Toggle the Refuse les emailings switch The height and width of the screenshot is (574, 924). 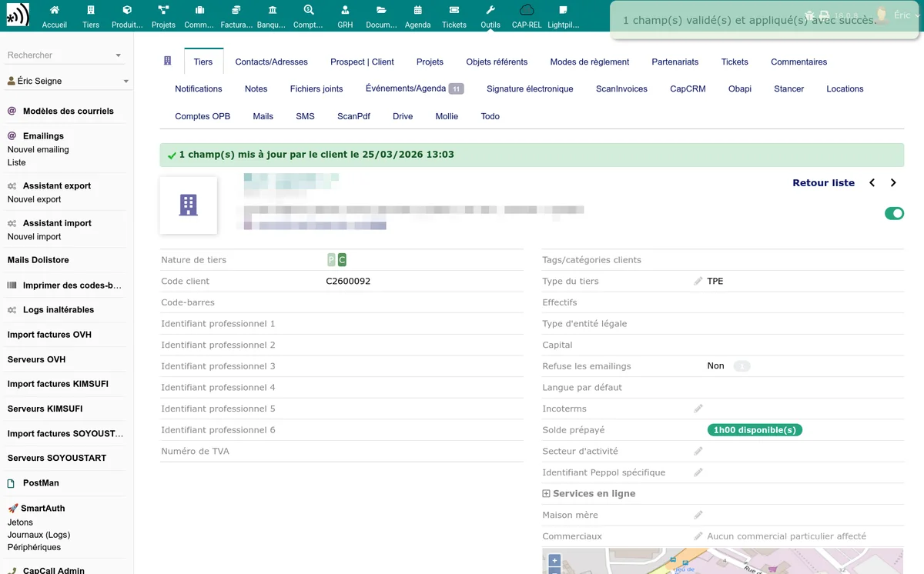(742, 366)
